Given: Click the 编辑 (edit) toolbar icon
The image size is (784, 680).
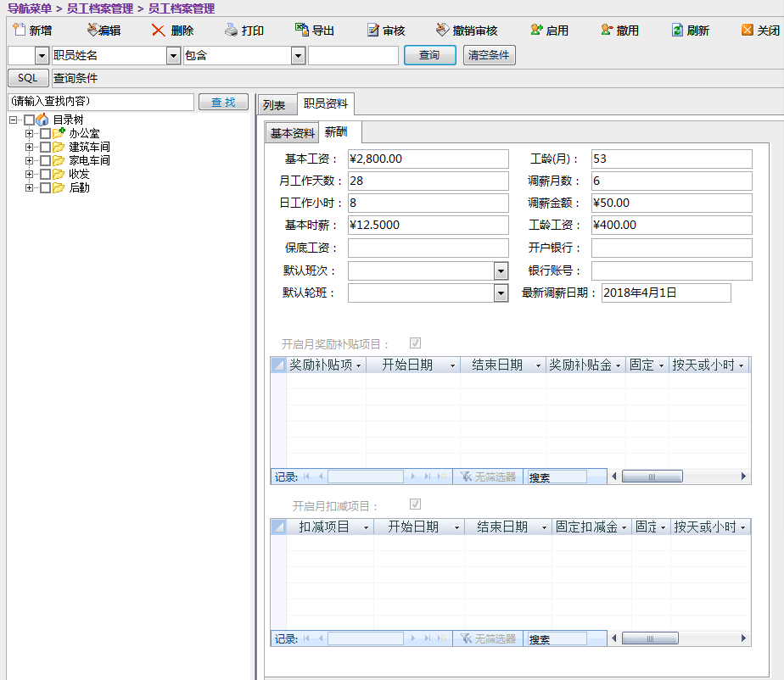Looking at the screenshot, I should coord(92,30).
